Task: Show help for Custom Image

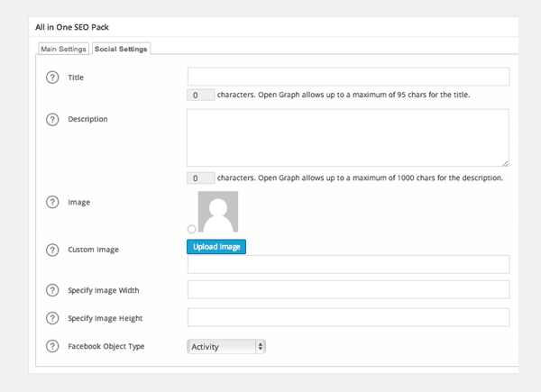Action: click(x=51, y=250)
